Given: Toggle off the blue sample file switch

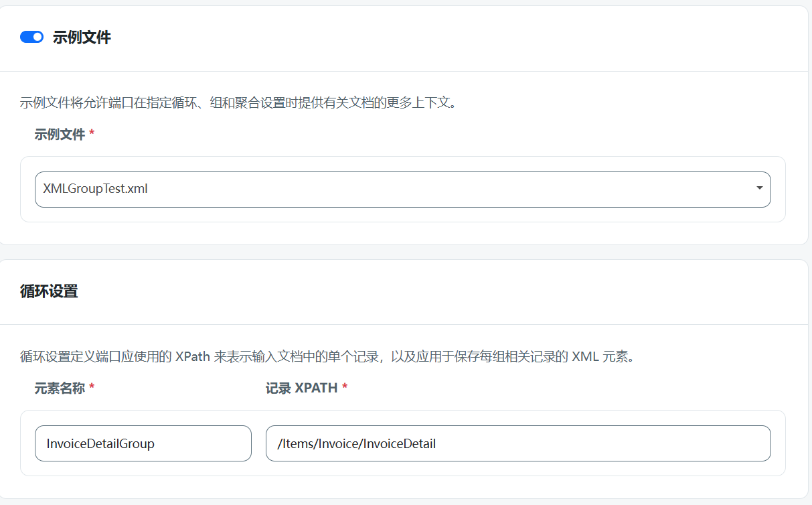Looking at the screenshot, I should [x=31, y=37].
